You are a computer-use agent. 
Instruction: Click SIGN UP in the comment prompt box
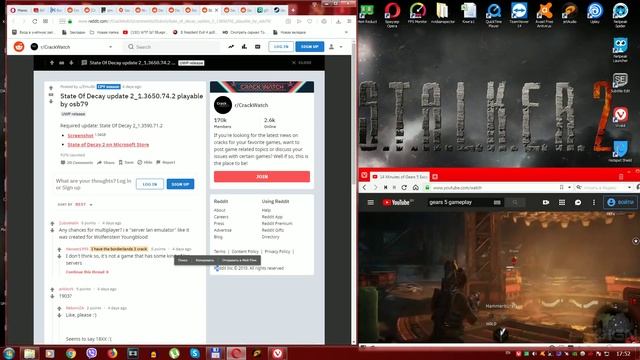pyautogui.click(x=180, y=184)
